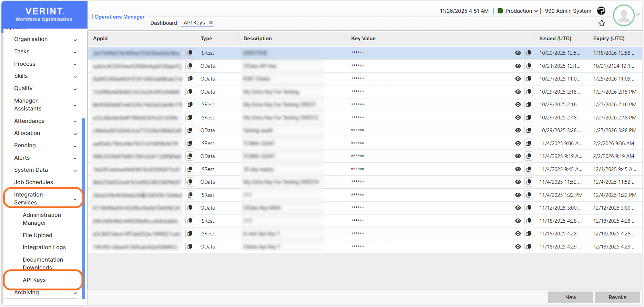Image resolution: width=644 pixels, height=307 pixels.
Task: Open the user profile avatar
Action: click(x=624, y=15)
